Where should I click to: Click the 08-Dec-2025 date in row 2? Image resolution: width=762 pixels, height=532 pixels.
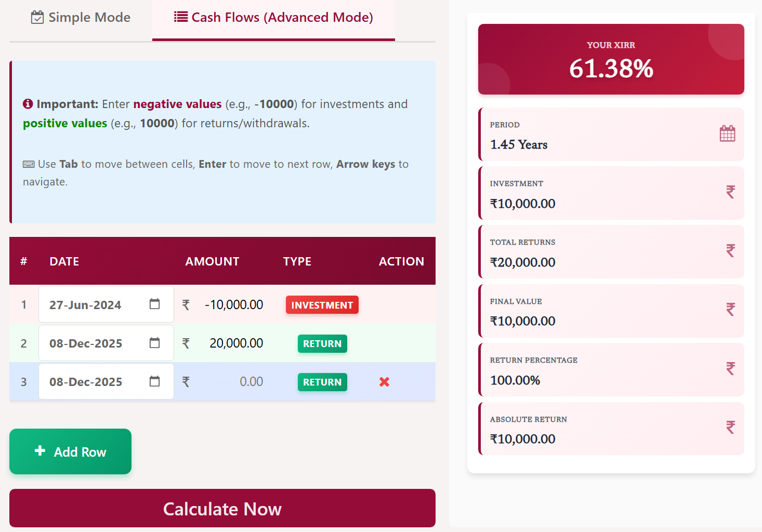86,343
